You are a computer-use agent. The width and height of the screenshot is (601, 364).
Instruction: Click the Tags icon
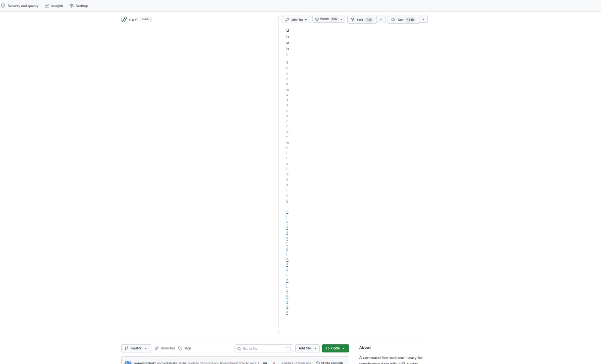click(181, 348)
